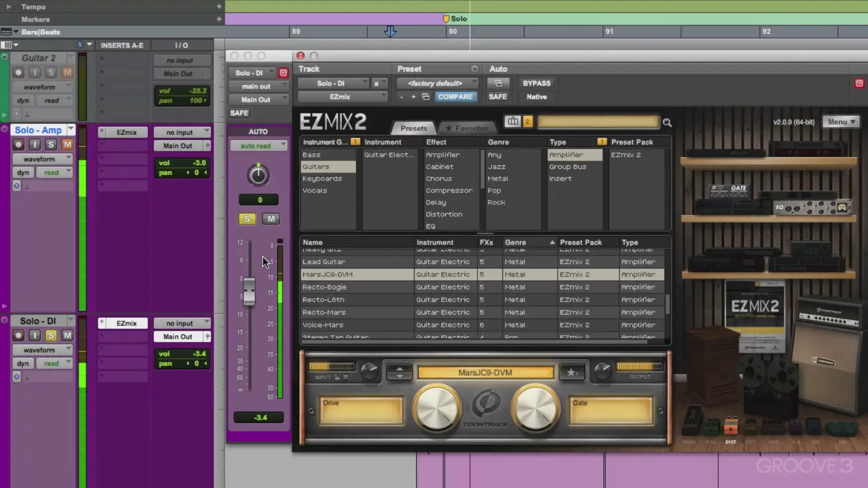Click the preset up/down stepper arrows
The width and height of the screenshot is (868, 488).
(x=399, y=373)
